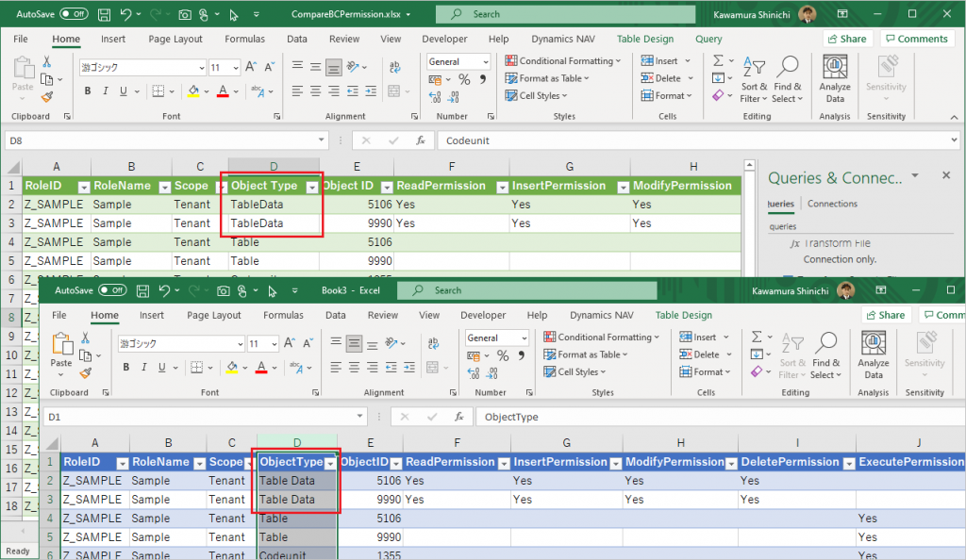Click Comments button in CompareBCPermission window
Screen dimensions: 966x560
pyautogui.click(x=917, y=39)
